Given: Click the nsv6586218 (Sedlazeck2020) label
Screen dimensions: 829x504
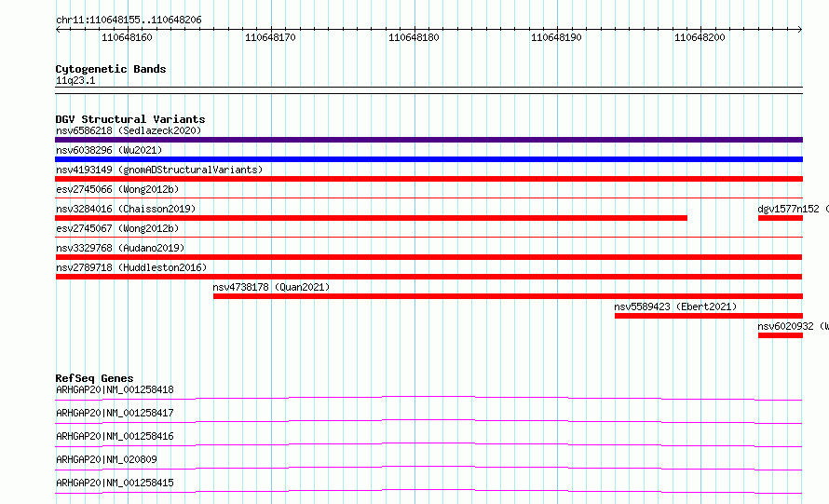Looking at the screenshot, I should pyautogui.click(x=129, y=130).
